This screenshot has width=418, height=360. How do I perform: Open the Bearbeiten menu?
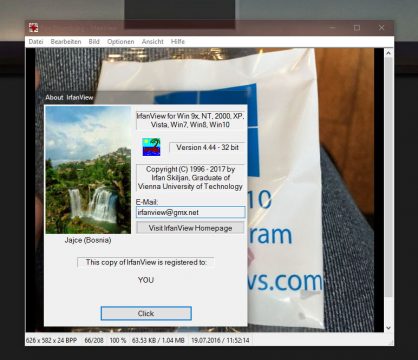[66, 42]
